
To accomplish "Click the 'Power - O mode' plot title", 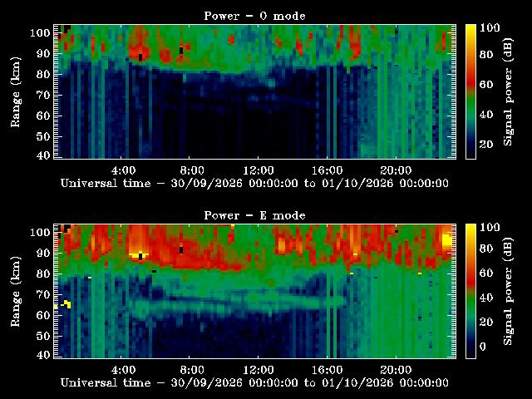I will (x=254, y=16).
